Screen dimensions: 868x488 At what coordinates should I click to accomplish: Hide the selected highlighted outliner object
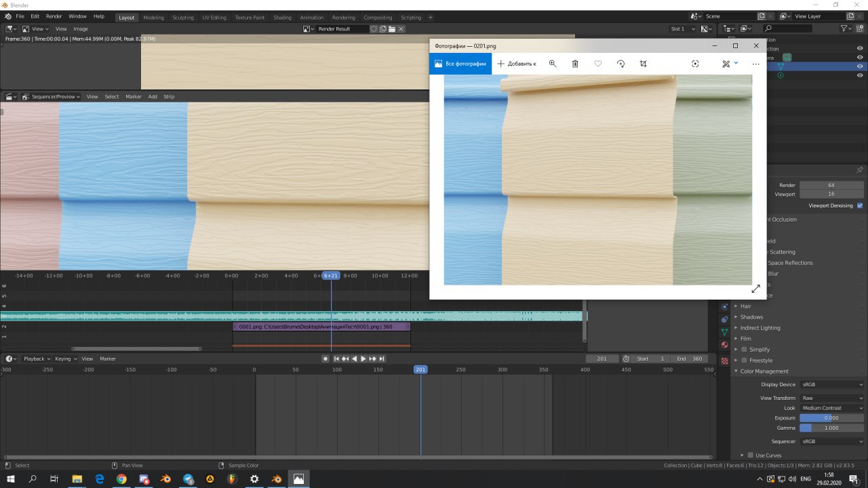coord(860,66)
